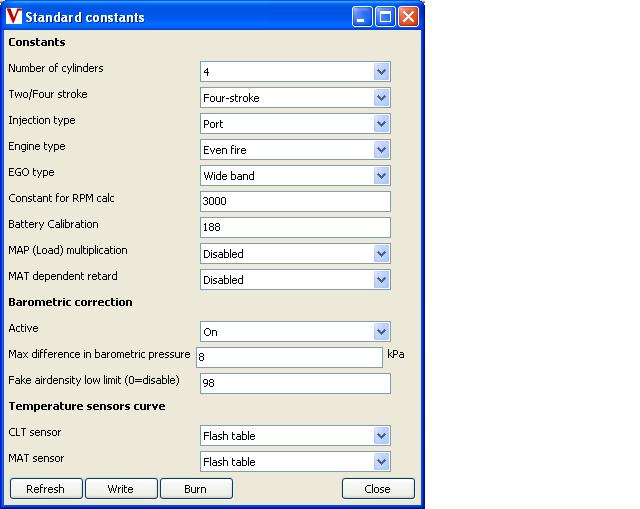Screen dimensions: 640x509
Task: Click the "Standard constants" title text
Action: (x=85, y=18)
